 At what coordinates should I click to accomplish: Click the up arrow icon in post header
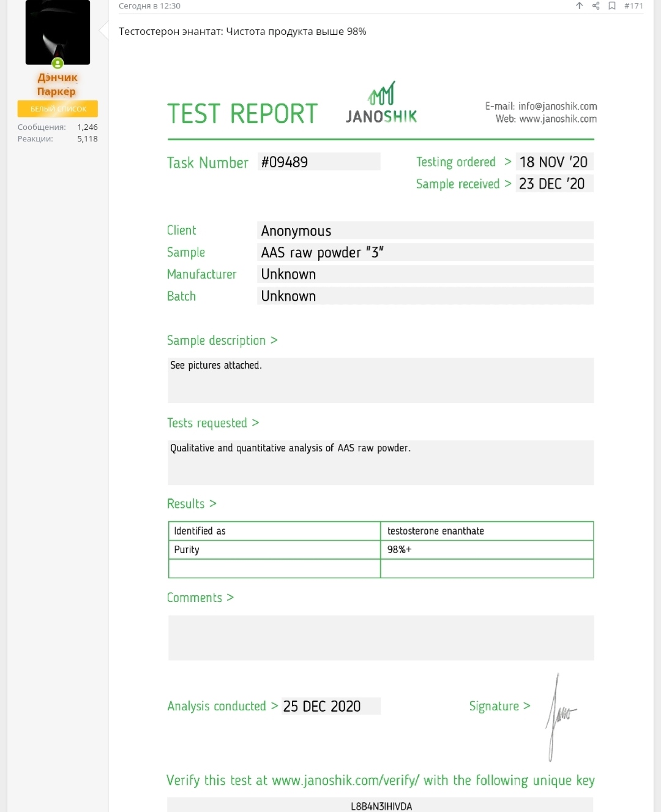[579, 6]
